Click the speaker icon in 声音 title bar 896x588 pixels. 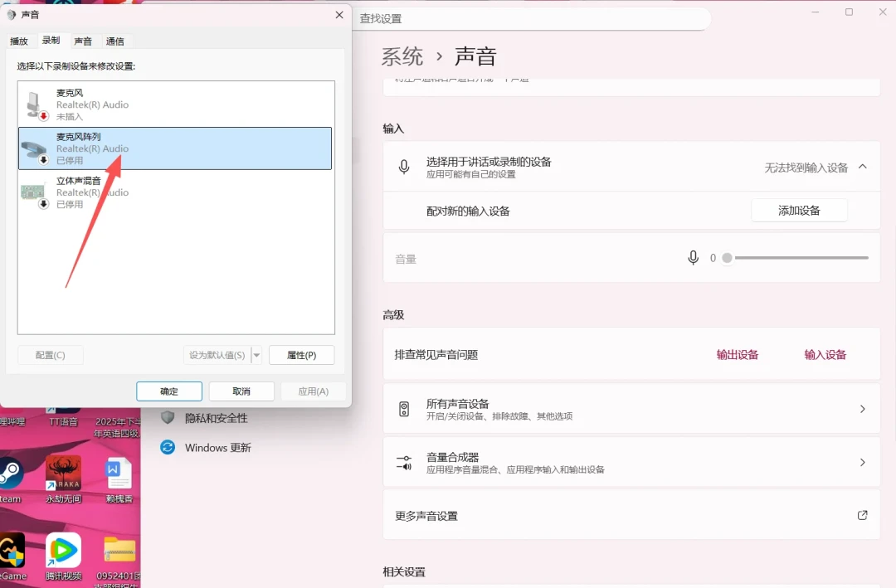[x=11, y=15]
